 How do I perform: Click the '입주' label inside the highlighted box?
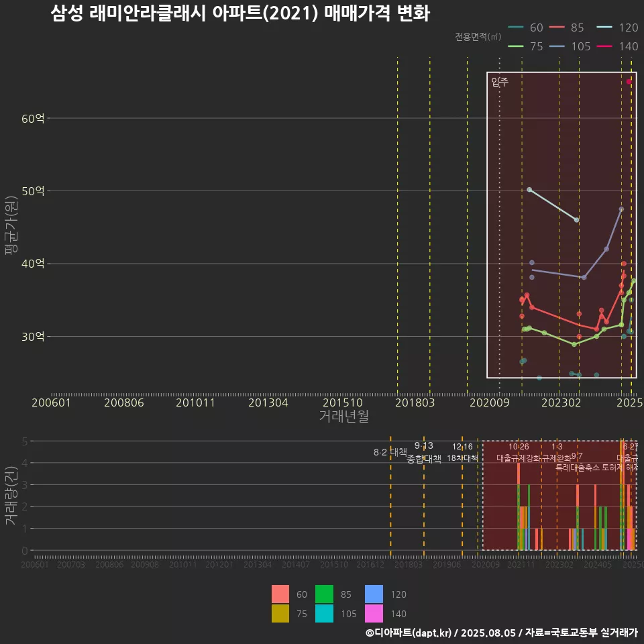pos(500,82)
